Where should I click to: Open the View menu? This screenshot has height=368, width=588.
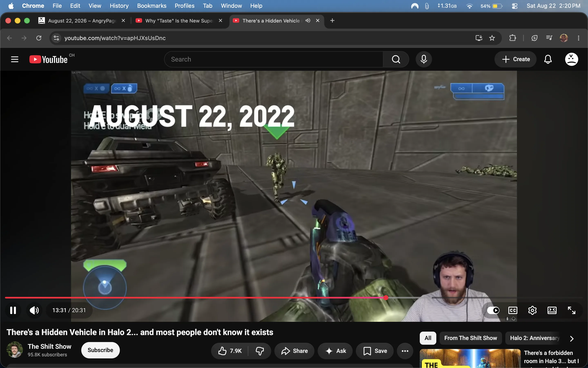click(95, 6)
